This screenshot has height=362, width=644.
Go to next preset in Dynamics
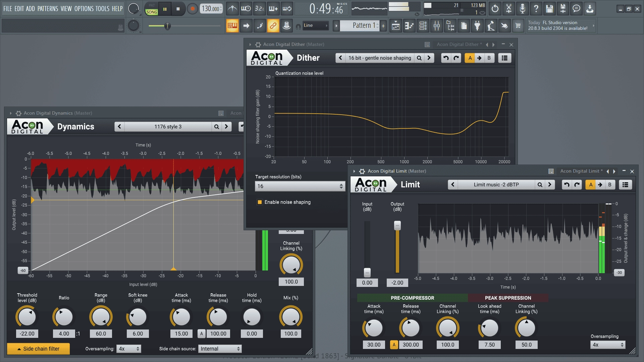(x=226, y=127)
